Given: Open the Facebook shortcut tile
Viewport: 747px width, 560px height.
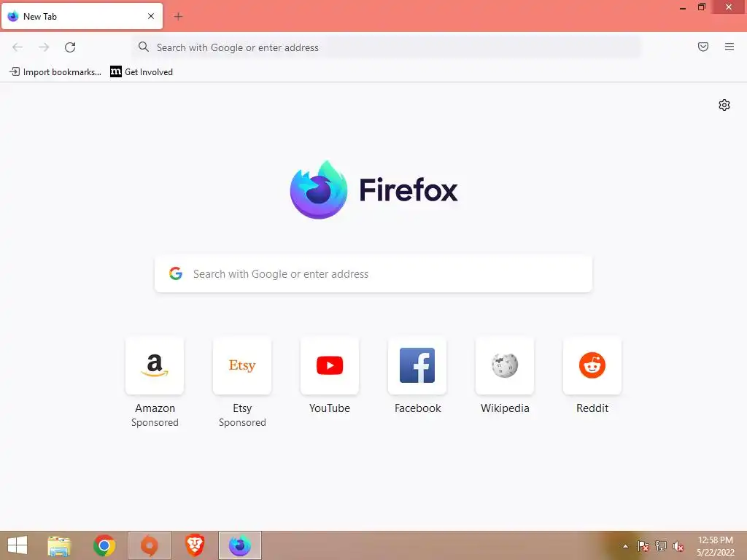Looking at the screenshot, I should (x=417, y=365).
